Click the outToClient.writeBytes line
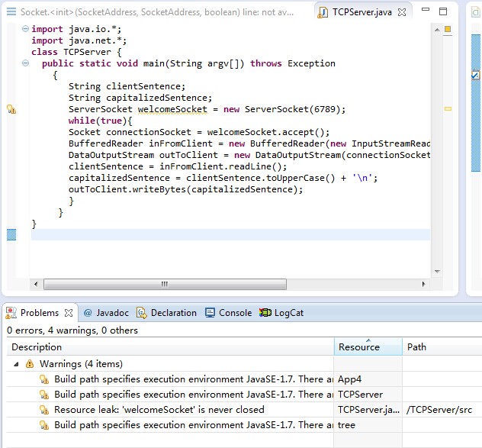The height and width of the screenshot is (448, 482). pos(185,189)
